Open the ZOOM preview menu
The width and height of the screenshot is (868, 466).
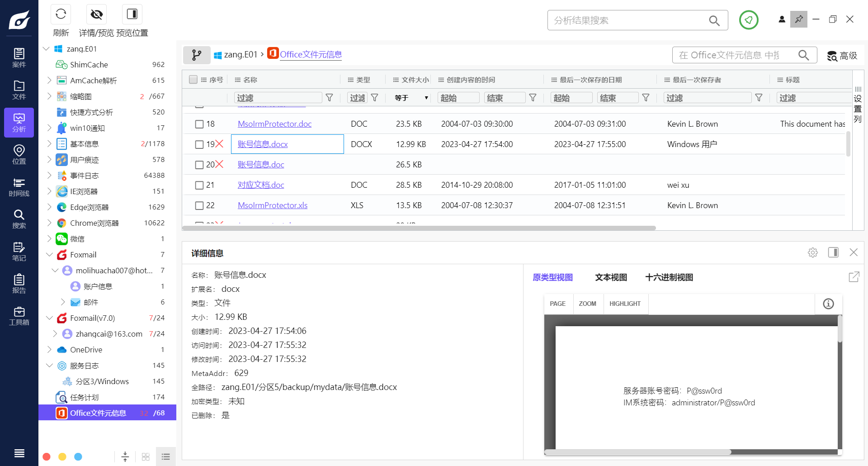(587, 304)
